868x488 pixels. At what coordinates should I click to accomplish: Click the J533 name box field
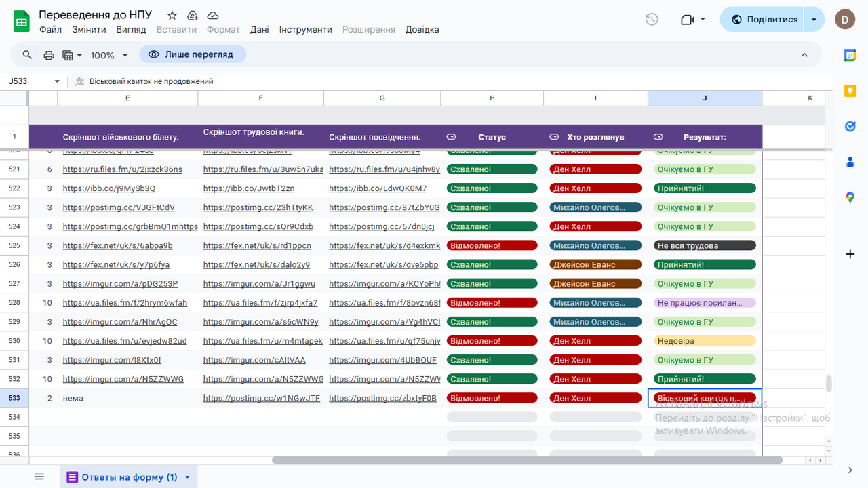click(x=27, y=81)
